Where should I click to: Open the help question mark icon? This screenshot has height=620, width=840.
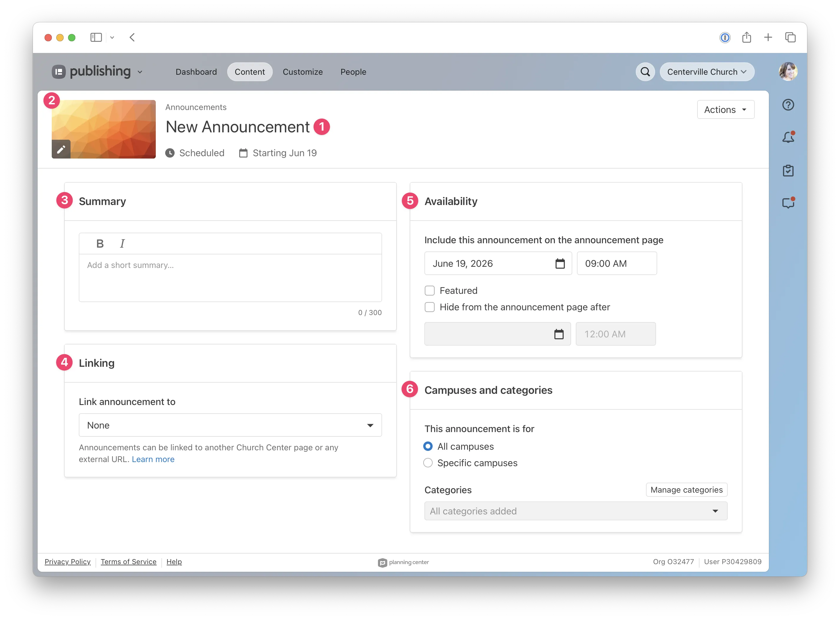point(788,105)
